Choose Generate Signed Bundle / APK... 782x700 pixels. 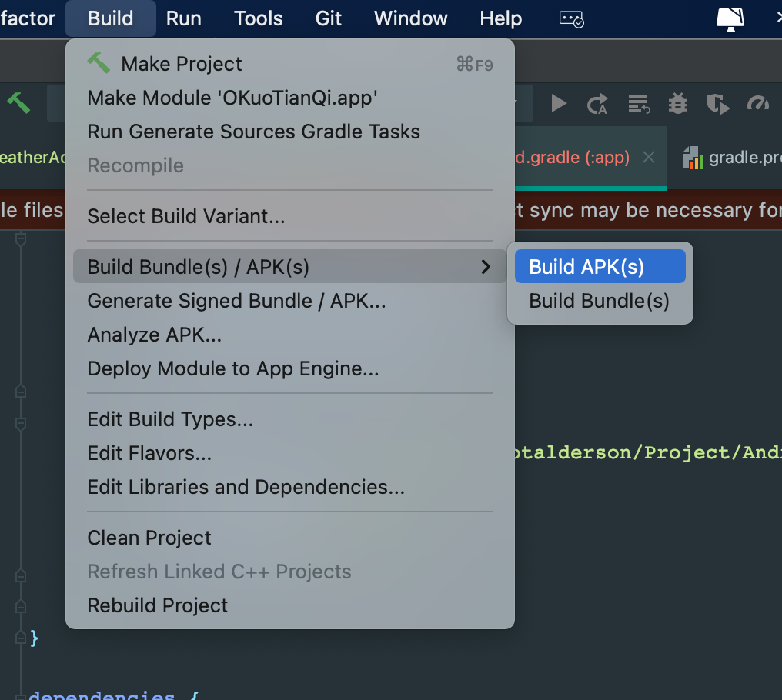click(289, 301)
